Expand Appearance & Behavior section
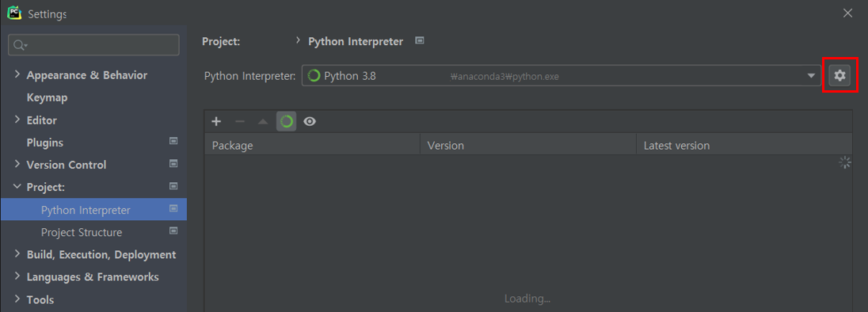This screenshot has width=868, height=312. (x=17, y=74)
